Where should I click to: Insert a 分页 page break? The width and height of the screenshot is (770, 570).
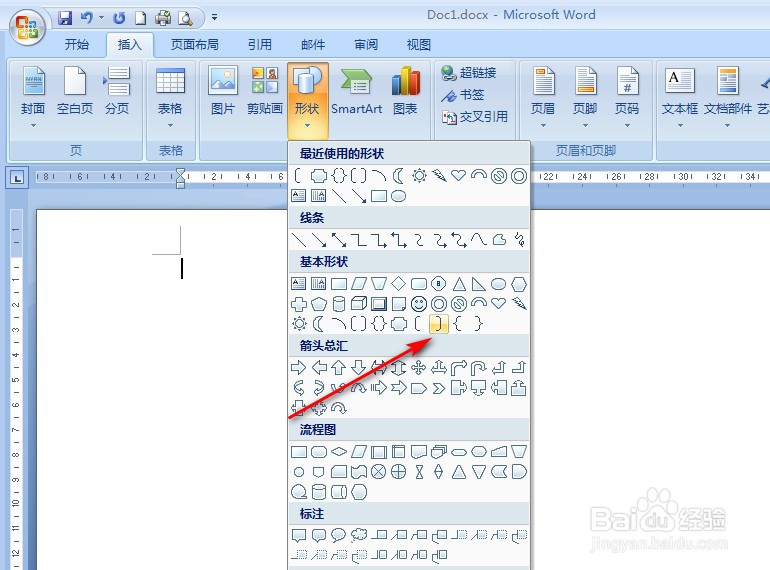[117, 91]
